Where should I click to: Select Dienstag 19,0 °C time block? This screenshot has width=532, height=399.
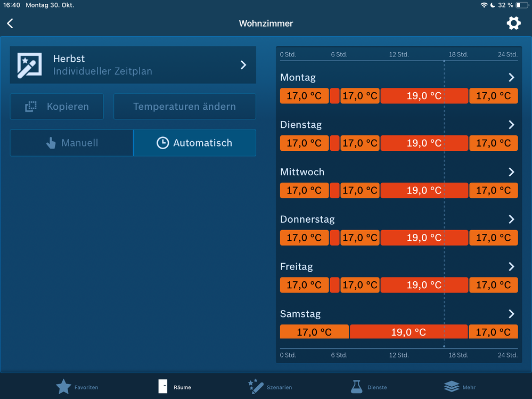(x=424, y=143)
